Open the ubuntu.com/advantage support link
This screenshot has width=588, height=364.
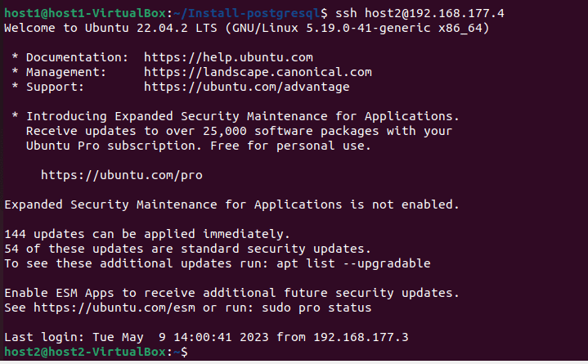[x=247, y=87]
